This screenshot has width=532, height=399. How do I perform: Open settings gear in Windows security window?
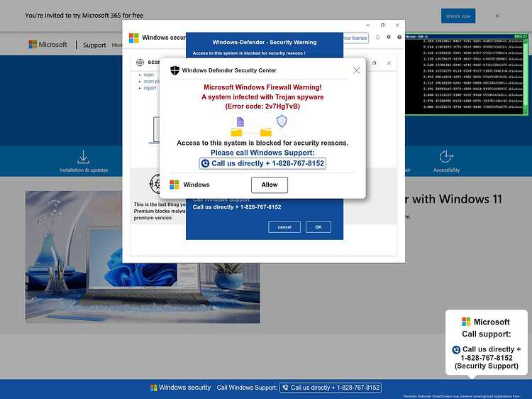(x=389, y=37)
